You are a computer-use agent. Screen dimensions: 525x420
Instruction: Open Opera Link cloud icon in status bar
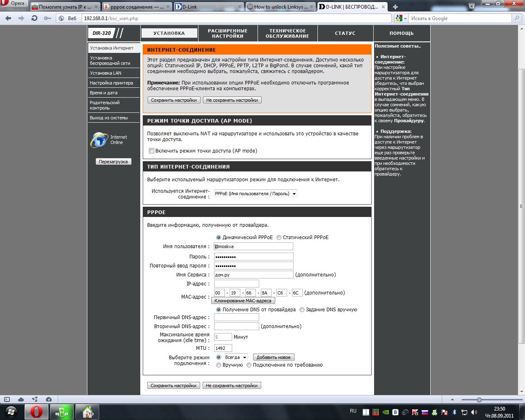click(21, 399)
